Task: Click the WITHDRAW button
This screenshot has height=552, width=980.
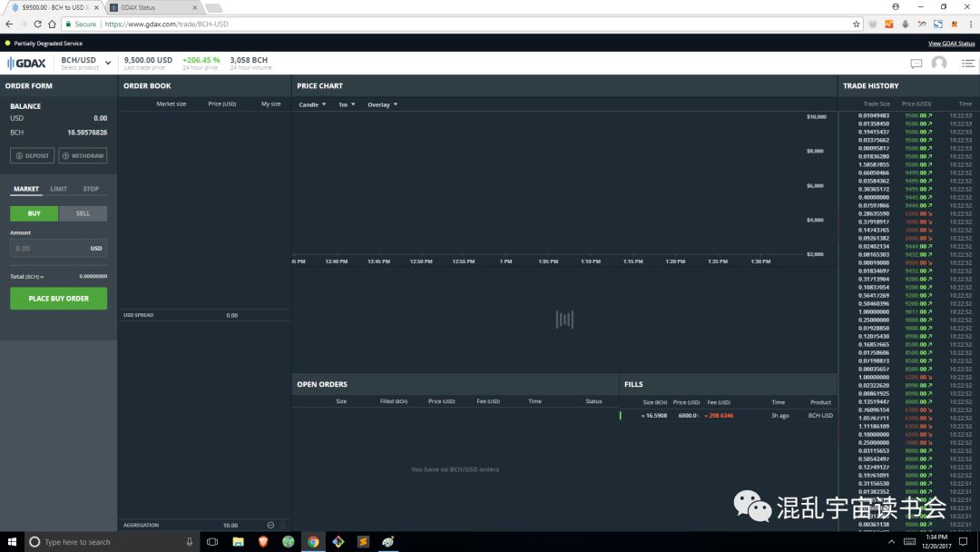Action: click(x=83, y=155)
